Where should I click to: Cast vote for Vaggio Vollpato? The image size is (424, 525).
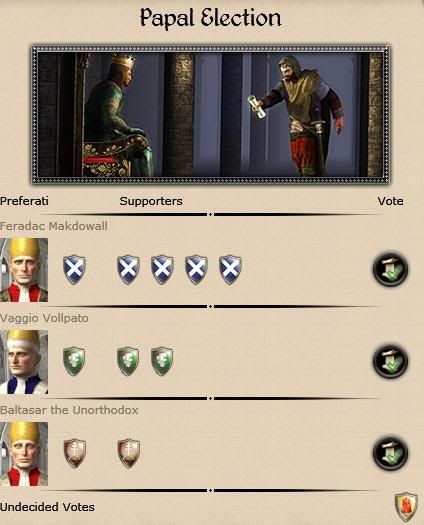[390, 361]
